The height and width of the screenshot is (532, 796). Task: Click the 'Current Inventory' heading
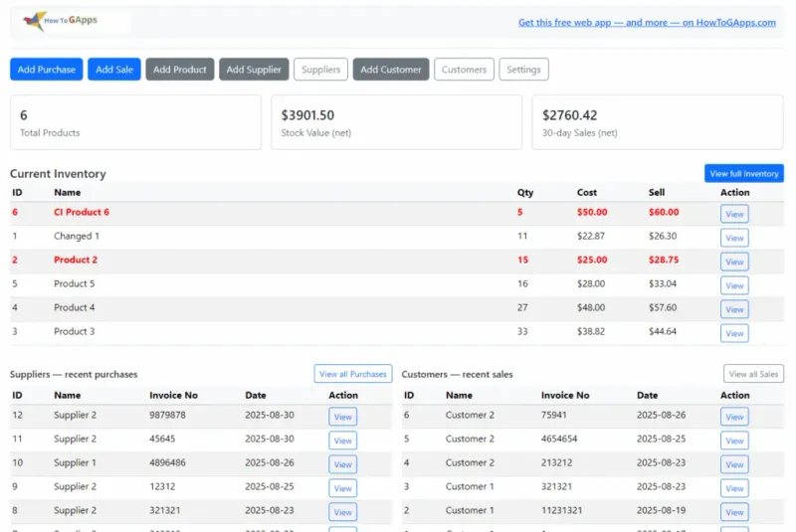[58, 173]
